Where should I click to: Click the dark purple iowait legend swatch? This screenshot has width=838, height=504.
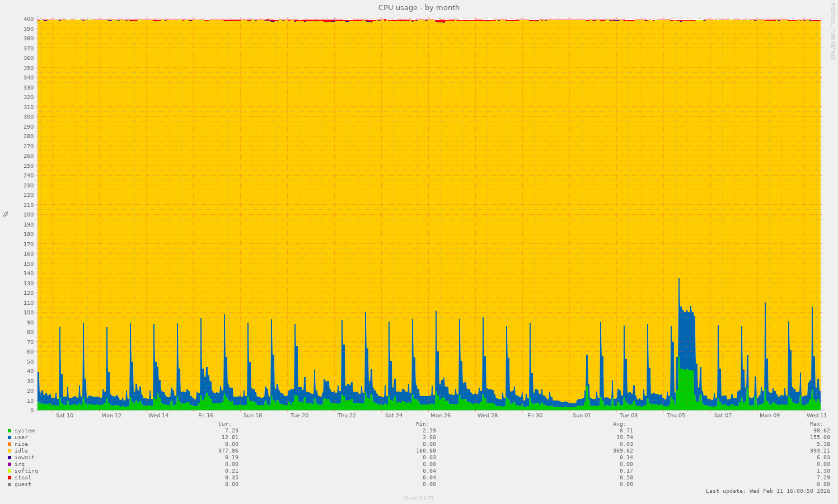(8, 458)
